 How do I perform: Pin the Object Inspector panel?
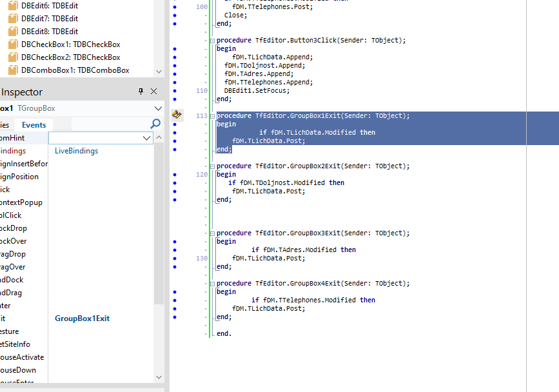141,92
